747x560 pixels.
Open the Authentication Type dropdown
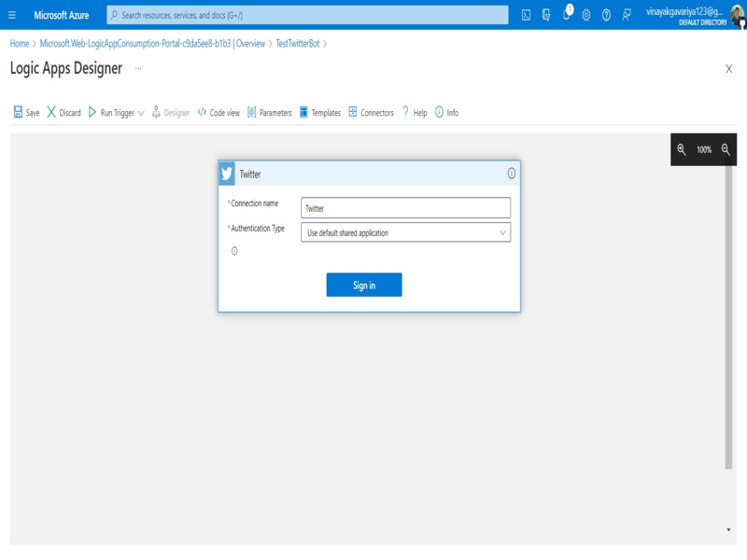(x=405, y=232)
